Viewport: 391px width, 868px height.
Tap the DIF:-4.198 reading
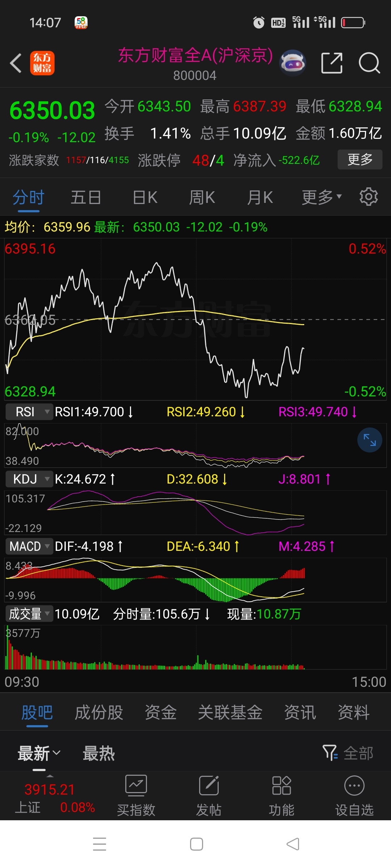(89, 546)
